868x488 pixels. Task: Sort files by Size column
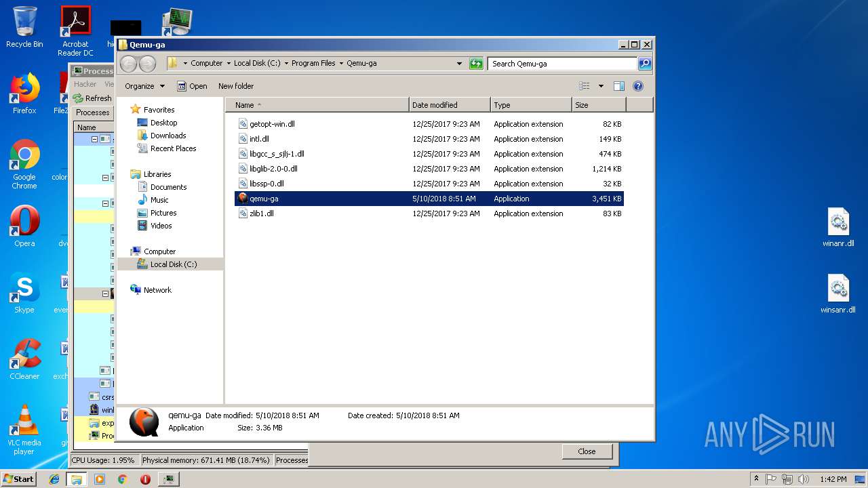coord(599,105)
